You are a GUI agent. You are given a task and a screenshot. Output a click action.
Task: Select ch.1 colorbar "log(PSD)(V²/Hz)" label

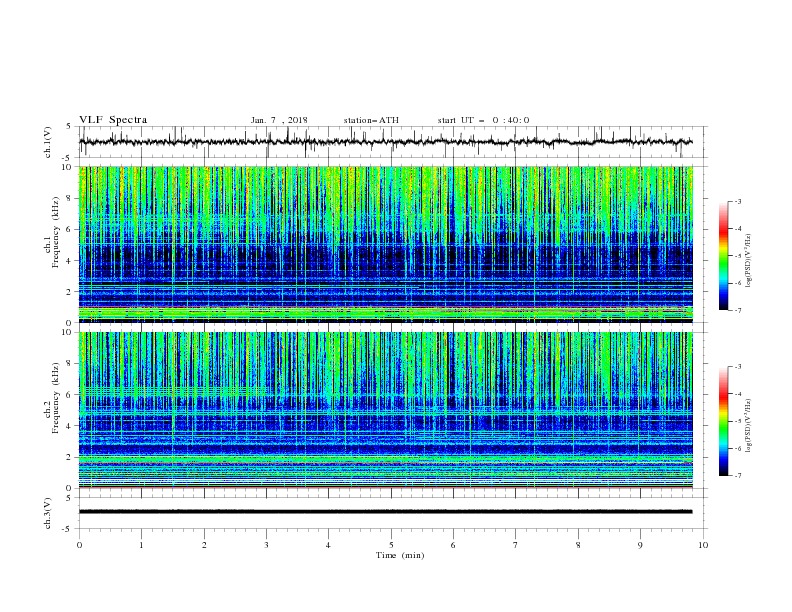(x=749, y=261)
